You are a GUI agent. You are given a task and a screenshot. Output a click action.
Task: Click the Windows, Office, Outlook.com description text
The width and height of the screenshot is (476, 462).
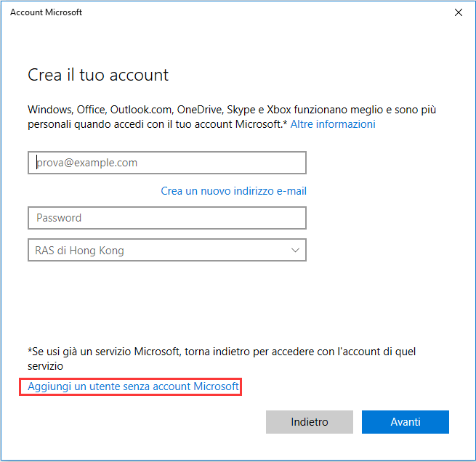[232, 117]
